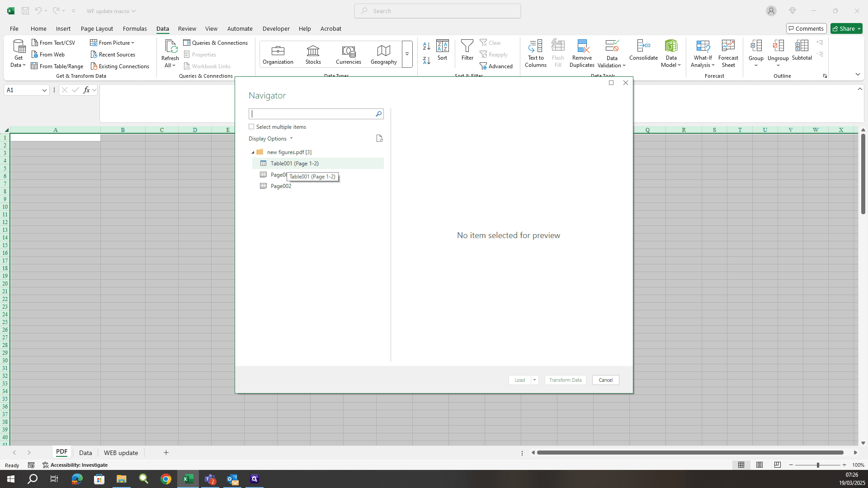Switch to Home ribbon tab
This screenshot has height=488, width=868.
(x=38, y=28)
